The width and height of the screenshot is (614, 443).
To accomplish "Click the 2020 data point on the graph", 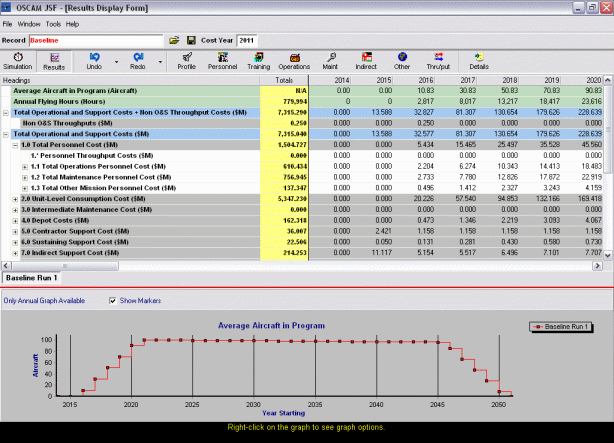I will coord(132,345).
